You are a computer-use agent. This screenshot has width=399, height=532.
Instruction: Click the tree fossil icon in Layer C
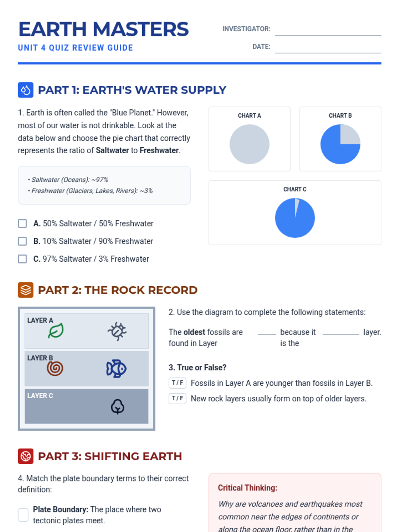pos(117,406)
